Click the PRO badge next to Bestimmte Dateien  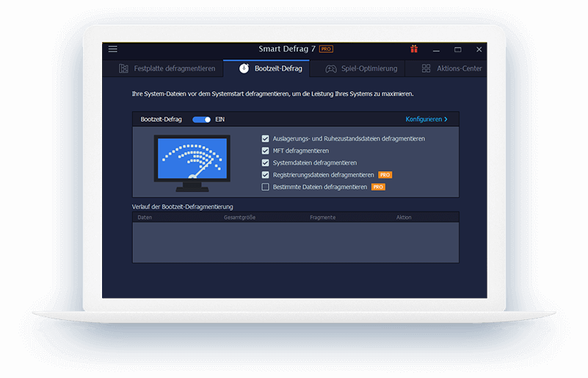click(378, 187)
